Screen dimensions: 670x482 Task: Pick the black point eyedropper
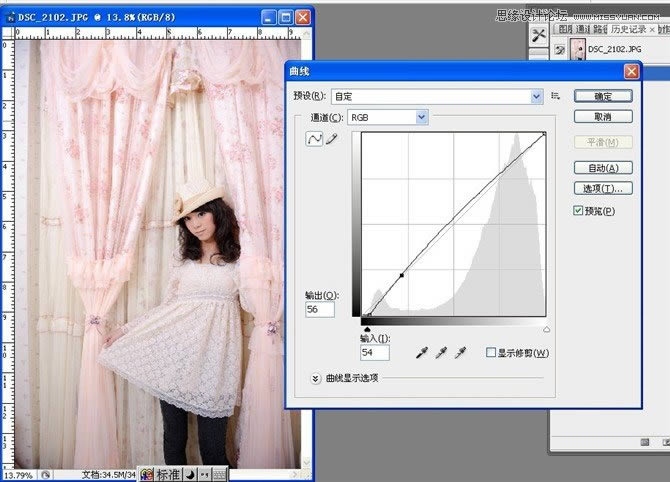tap(422, 353)
